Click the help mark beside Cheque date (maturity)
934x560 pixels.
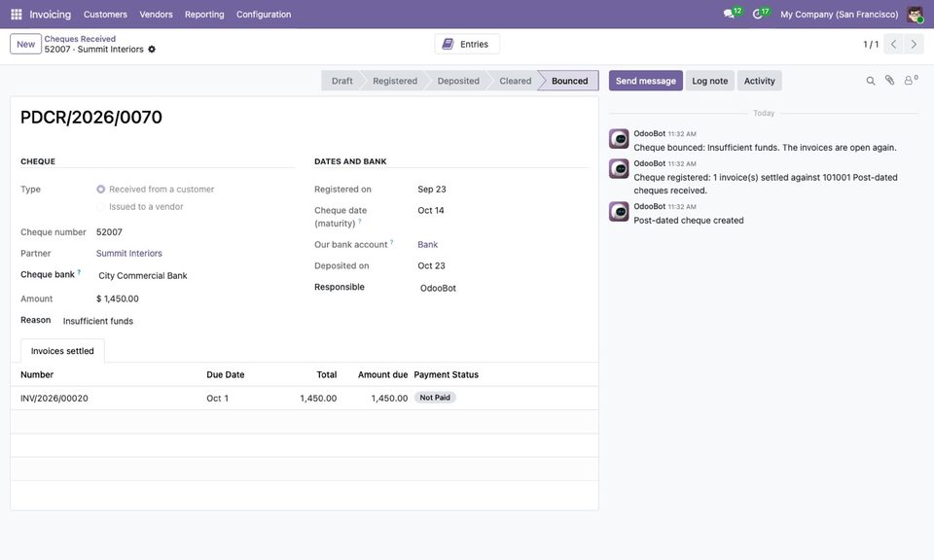360,222
